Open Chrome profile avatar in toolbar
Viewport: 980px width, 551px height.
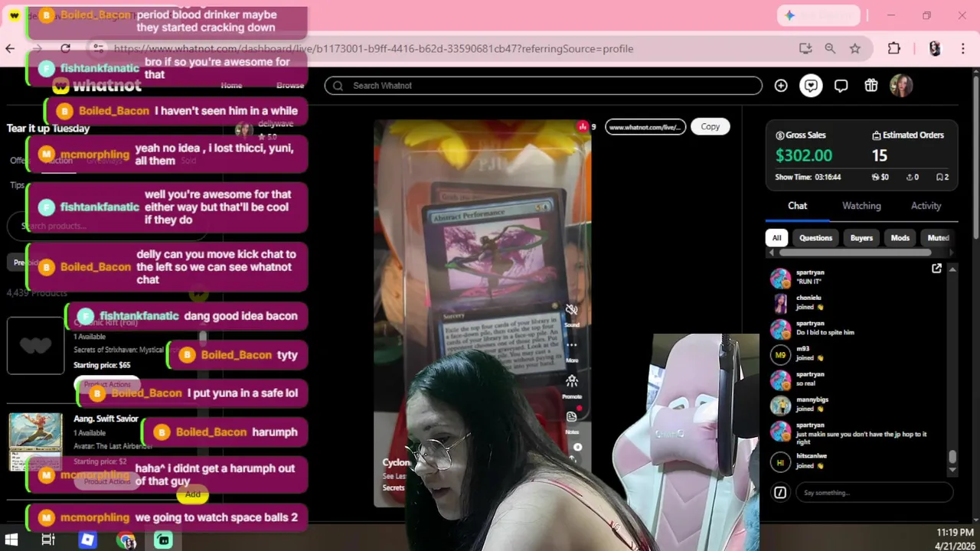point(935,48)
